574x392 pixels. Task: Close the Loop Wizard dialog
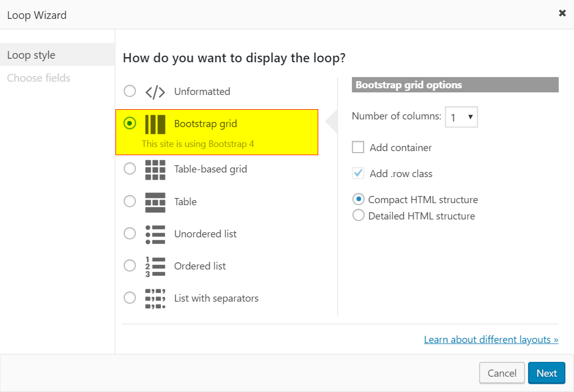pos(562,13)
